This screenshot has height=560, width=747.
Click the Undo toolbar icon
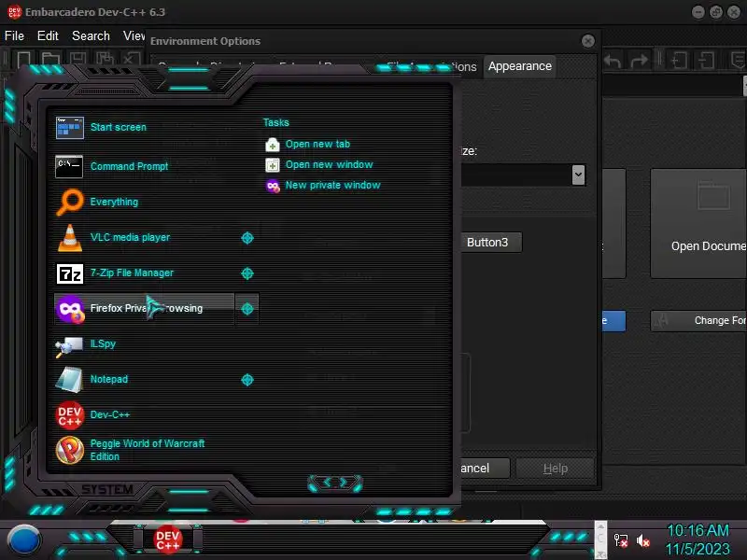click(x=613, y=61)
